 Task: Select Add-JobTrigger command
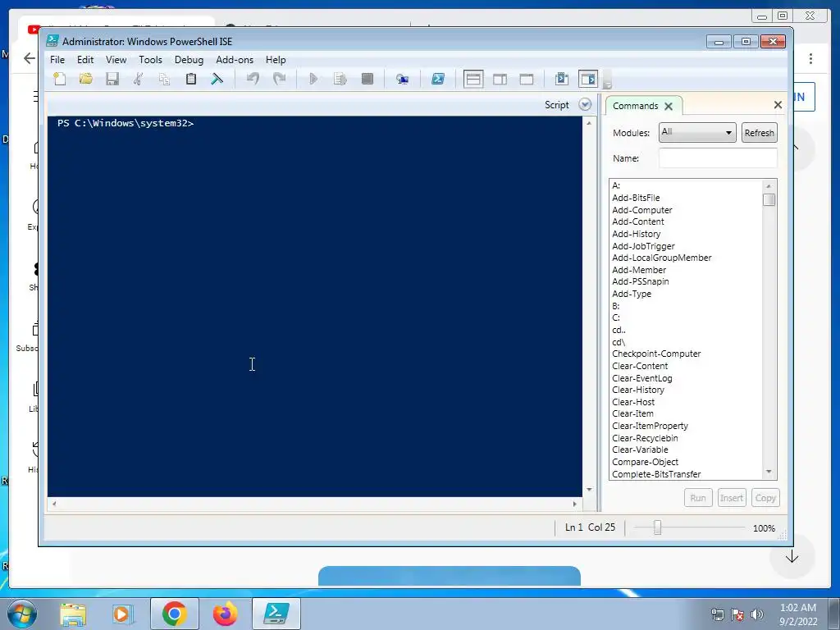coord(643,246)
